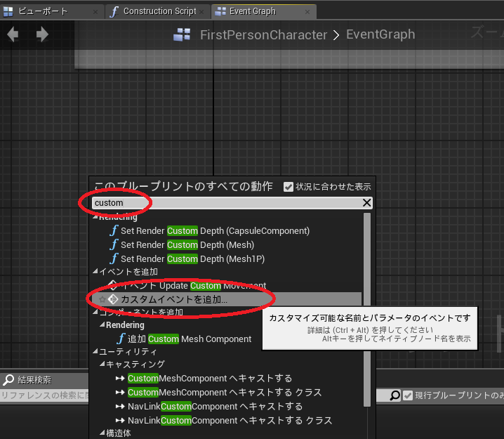This screenshot has height=439, width=504.
Task: Click the EventGraph breadcrumb
Action: pos(380,34)
